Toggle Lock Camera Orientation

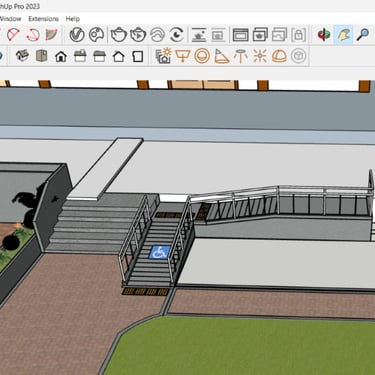(298, 35)
